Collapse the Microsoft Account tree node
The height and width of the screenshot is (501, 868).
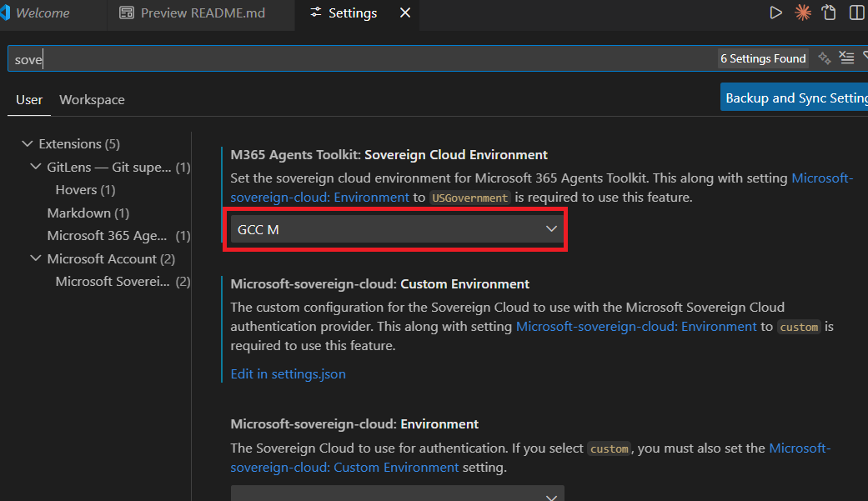coord(36,258)
